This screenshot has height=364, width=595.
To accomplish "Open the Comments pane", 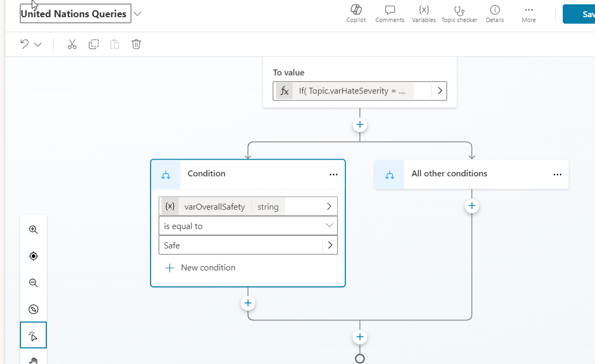I will 389,13.
